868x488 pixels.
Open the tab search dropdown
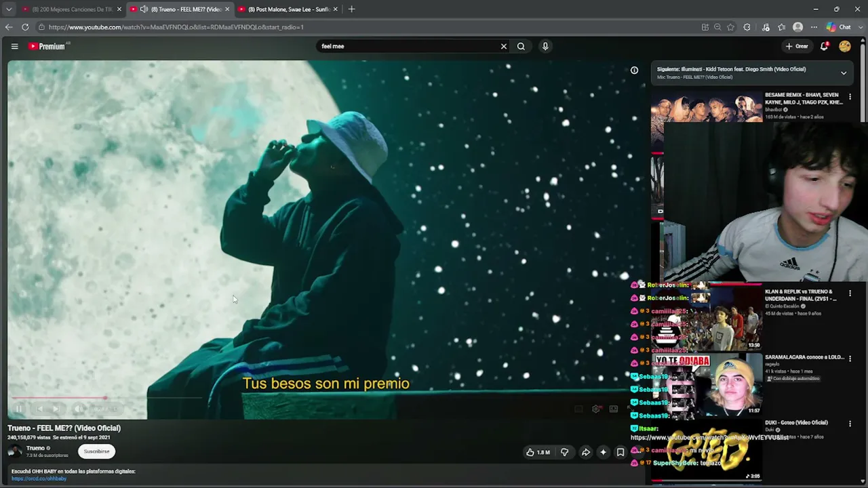(x=8, y=9)
